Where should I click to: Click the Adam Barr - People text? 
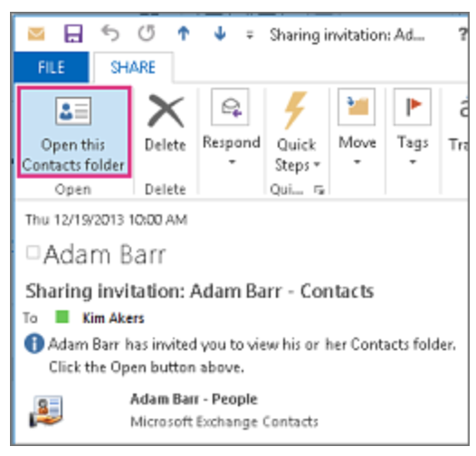coord(194,399)
